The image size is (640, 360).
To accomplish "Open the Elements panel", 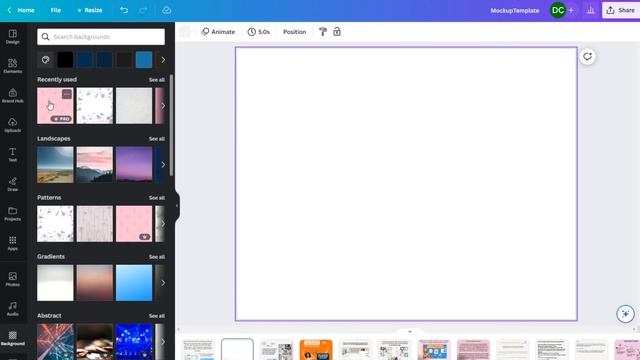I will coord(13,66).
